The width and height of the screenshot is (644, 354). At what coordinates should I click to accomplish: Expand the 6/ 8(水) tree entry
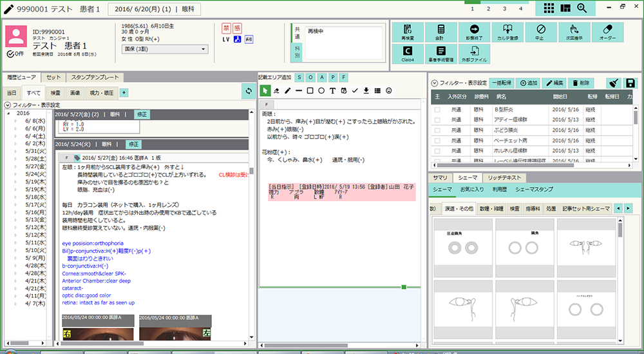[15, 121]
